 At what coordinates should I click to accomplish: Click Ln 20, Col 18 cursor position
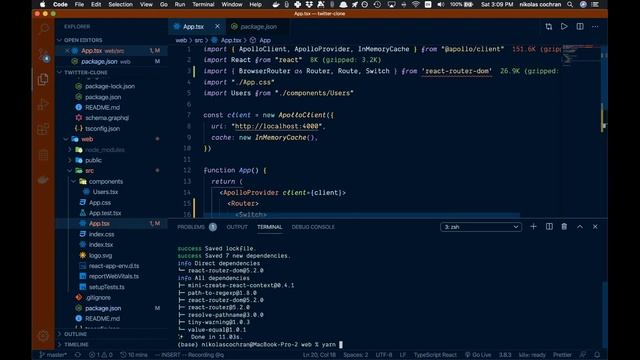point(319,355)
